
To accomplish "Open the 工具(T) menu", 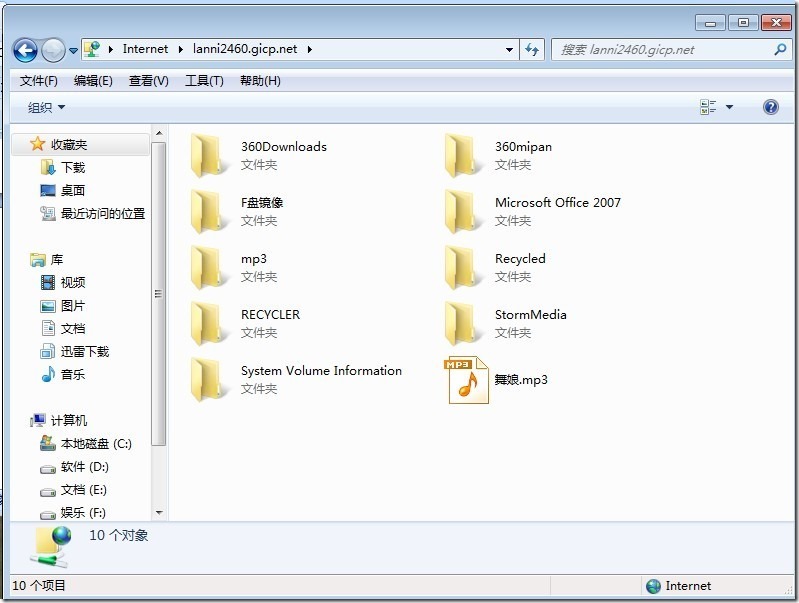I will [204, 81].
